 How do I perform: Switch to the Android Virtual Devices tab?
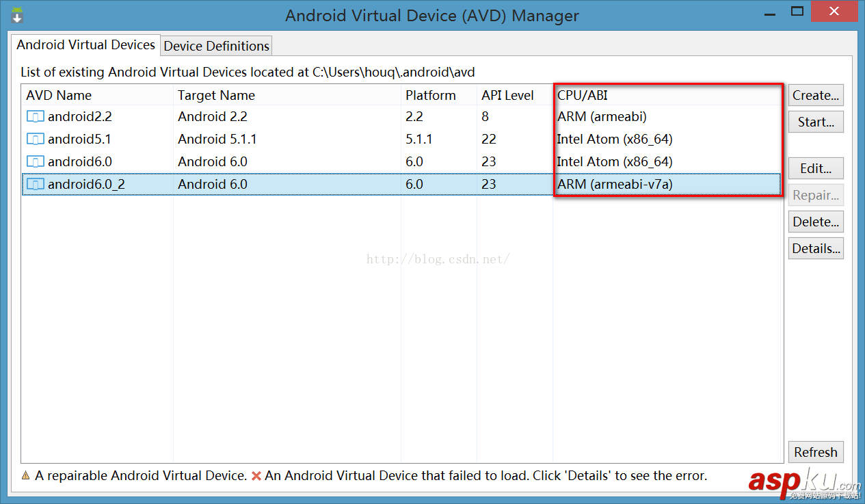tap(85, 44)
